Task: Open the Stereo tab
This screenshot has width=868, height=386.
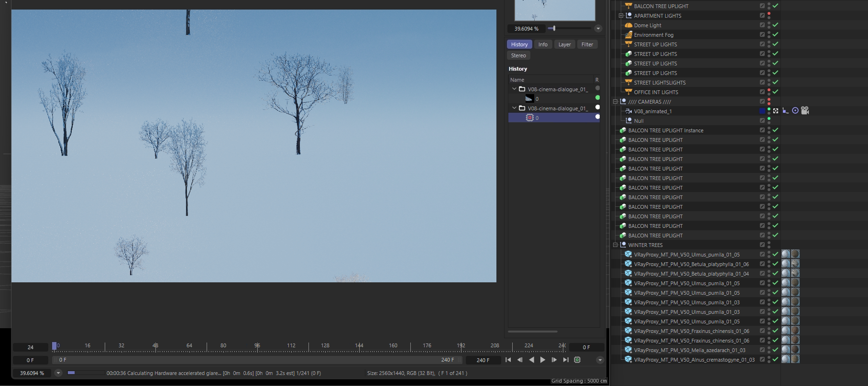Action: [x=518, y=55]
